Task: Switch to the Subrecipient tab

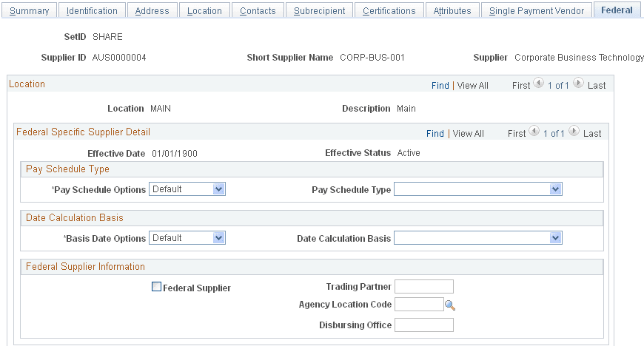Action: click(x=319, y=10)
